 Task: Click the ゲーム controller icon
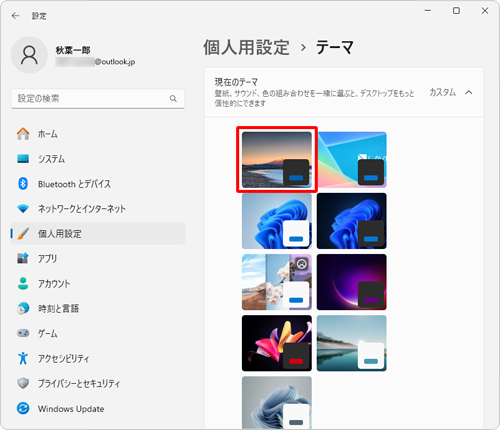pos(23,333)
